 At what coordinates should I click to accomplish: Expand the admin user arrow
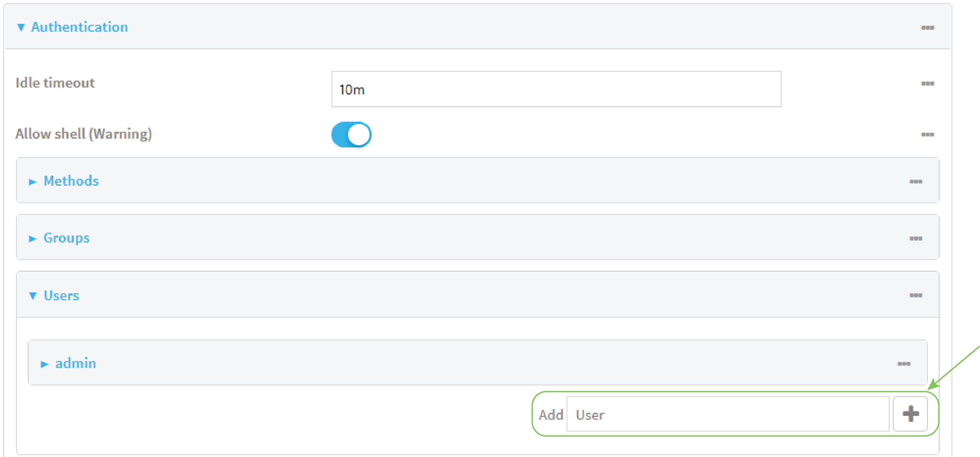pyautogui.click(x=45, y=364)
